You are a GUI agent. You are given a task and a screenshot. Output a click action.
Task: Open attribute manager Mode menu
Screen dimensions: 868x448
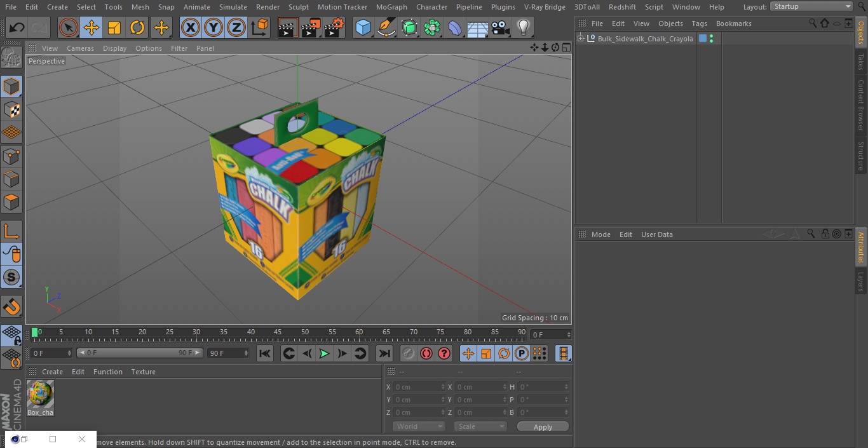pyautogui.click(x=601, y=234)
